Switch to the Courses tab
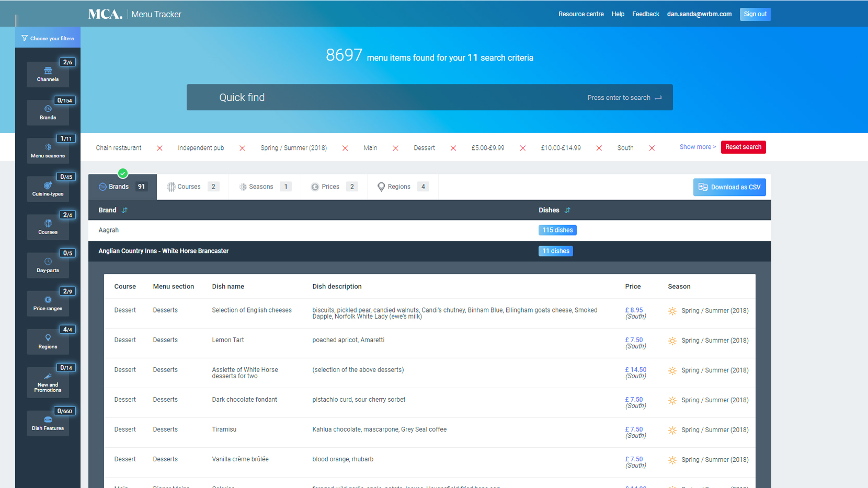 193,187
